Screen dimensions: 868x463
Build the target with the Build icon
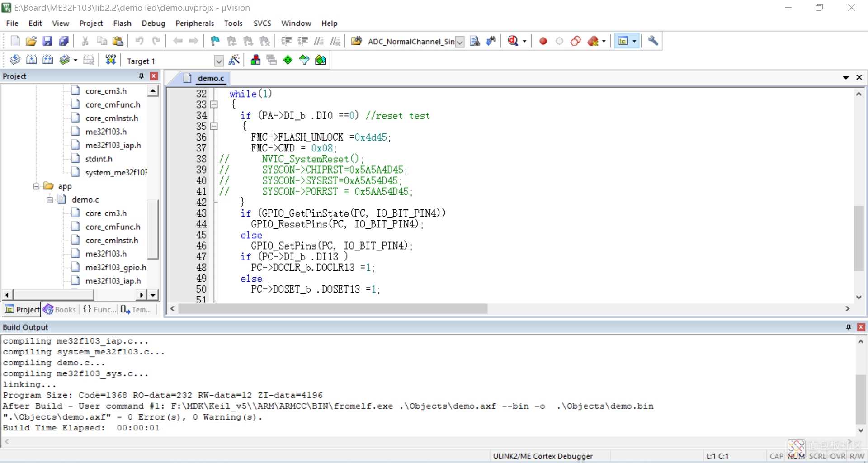point(31,60)
